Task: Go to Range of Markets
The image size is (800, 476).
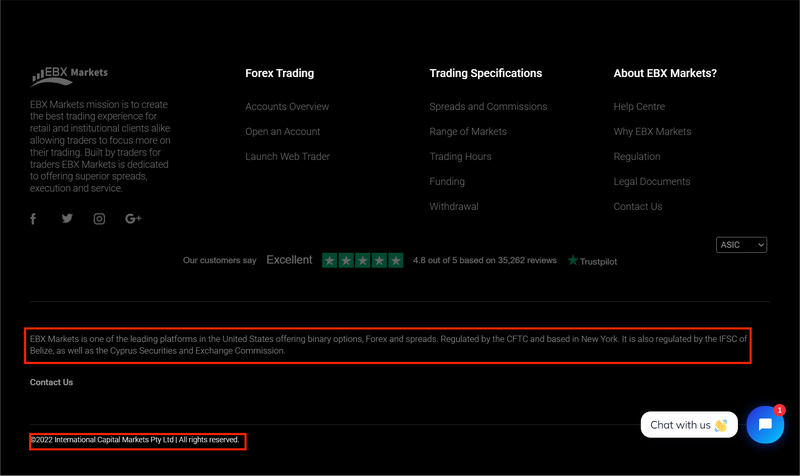Action: click(468, 132)
